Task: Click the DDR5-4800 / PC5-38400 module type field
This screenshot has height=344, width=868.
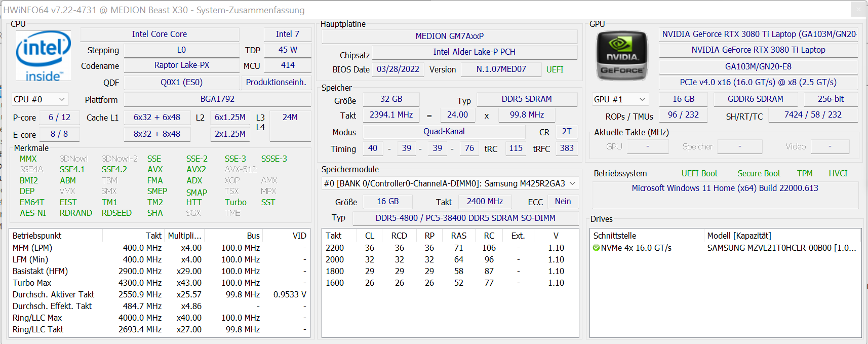Action: click(x=465, y=218)
